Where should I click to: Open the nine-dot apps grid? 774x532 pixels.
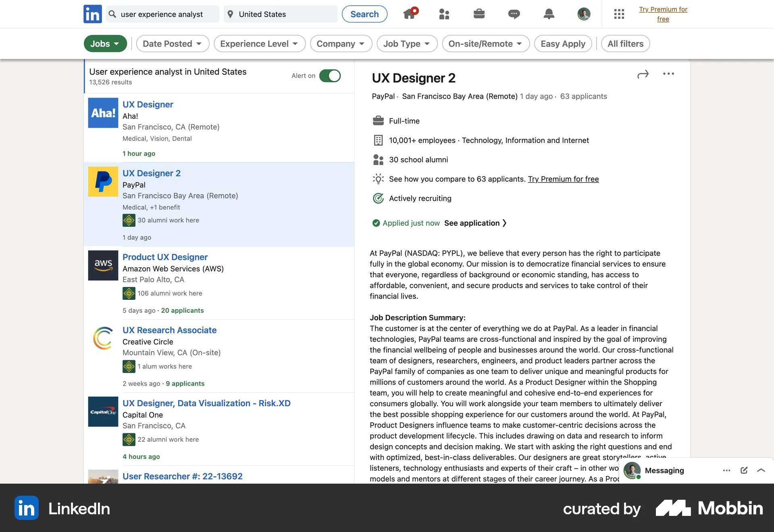point(619,14)
